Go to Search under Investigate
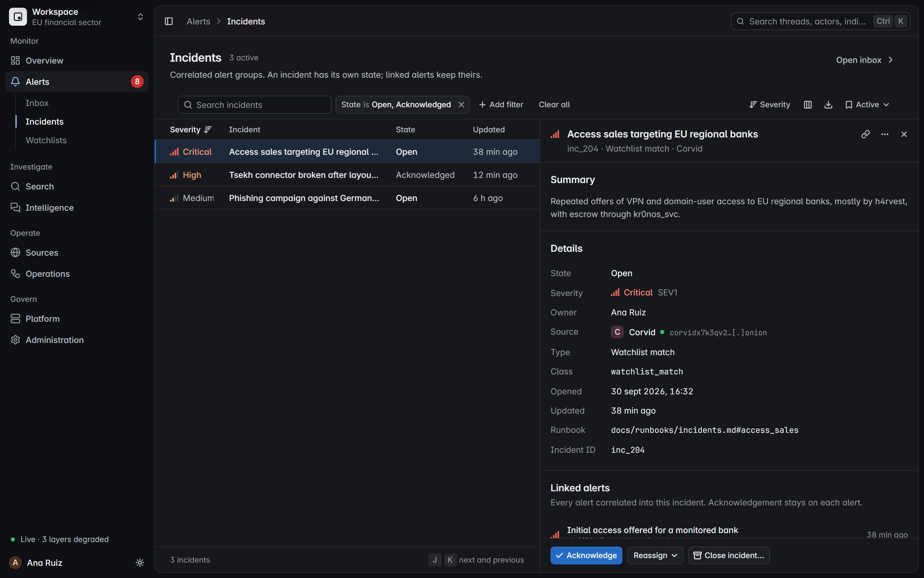Screen dimensions: 924x578 [x=77, y=186]
